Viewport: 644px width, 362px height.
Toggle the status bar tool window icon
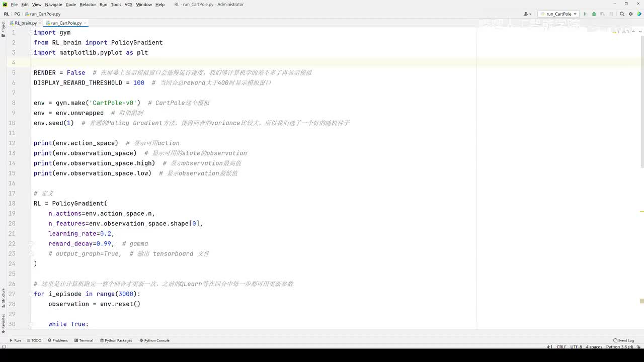point(4,347)
